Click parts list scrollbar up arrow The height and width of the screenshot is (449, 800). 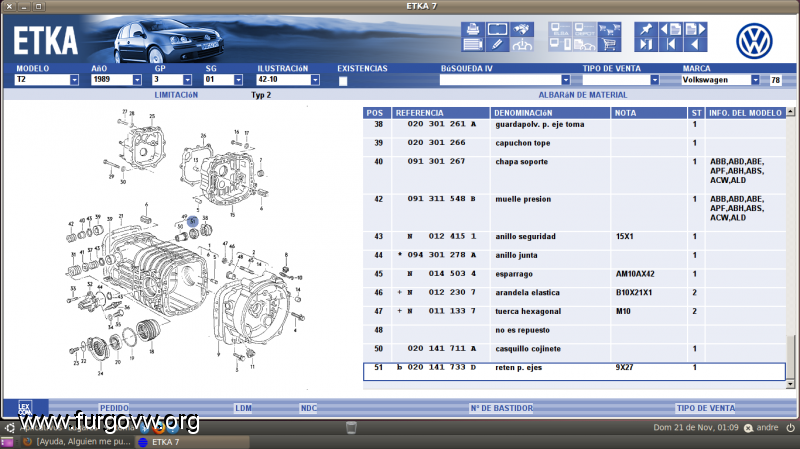790,111
